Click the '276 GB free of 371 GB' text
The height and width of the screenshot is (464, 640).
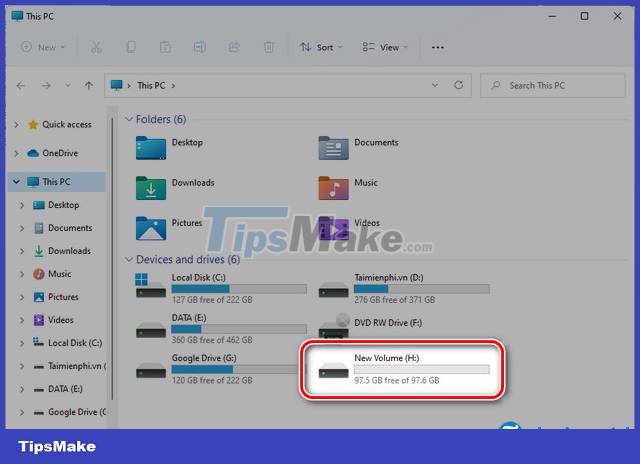tap(395, 300)
